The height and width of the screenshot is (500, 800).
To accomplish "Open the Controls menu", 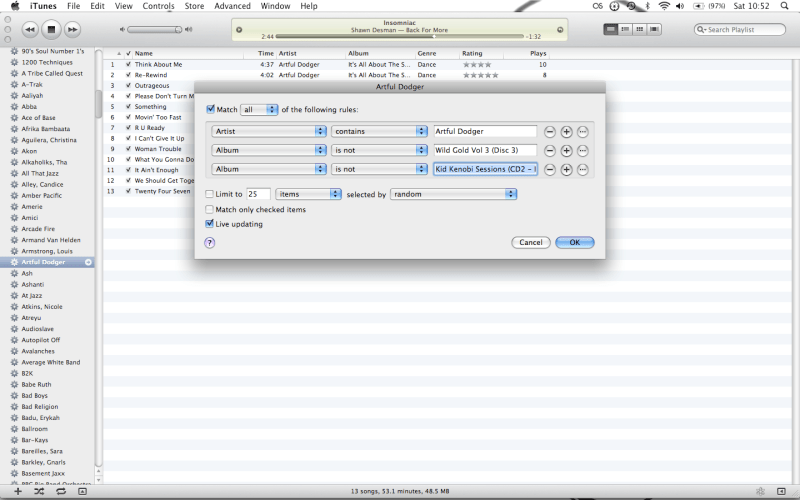I will click(x=158, y=6).
